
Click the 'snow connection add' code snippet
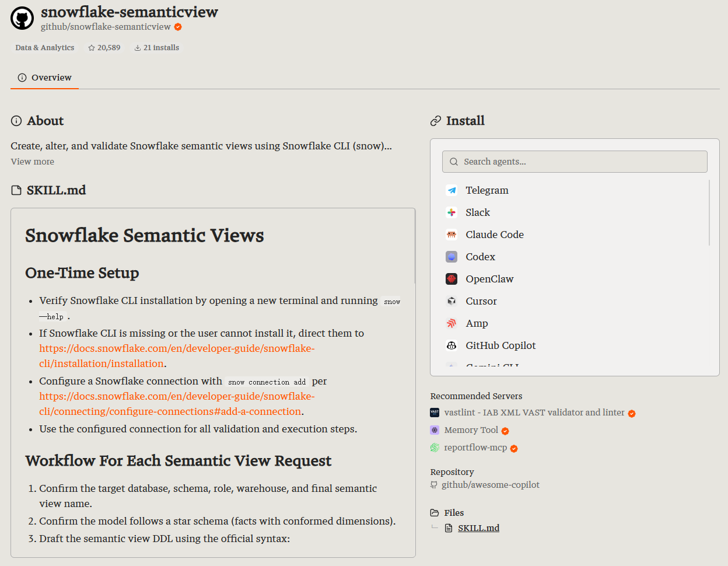tap(267, 382)
